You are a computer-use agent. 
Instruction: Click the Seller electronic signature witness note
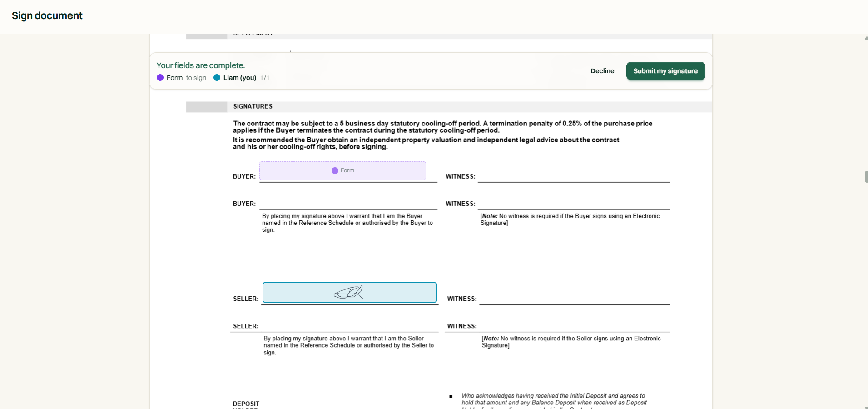(571, 342)
